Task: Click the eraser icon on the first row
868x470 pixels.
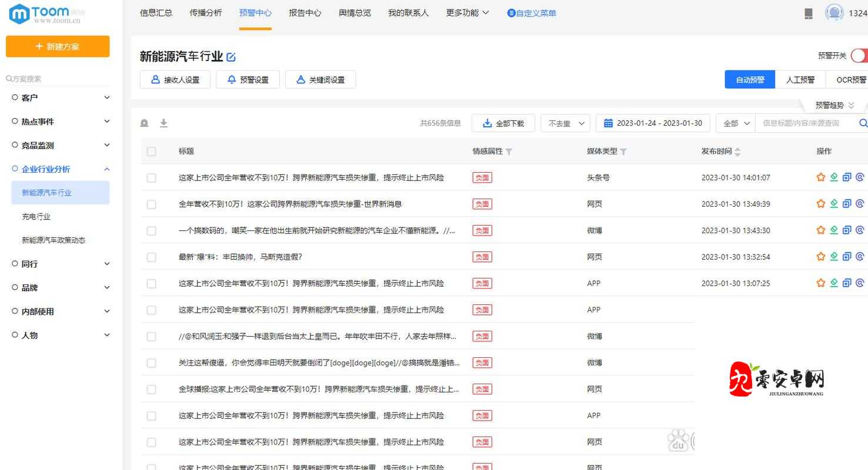Action: 833,177
